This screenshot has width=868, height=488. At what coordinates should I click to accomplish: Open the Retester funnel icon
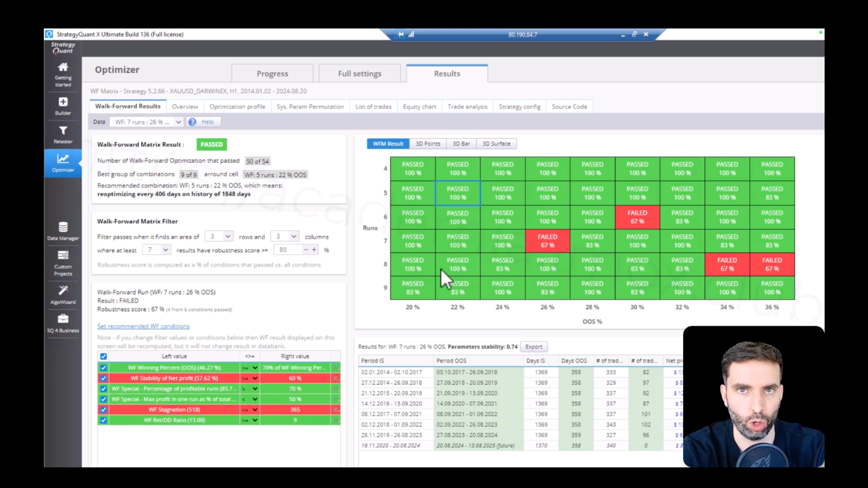click(x=63, y=131)
